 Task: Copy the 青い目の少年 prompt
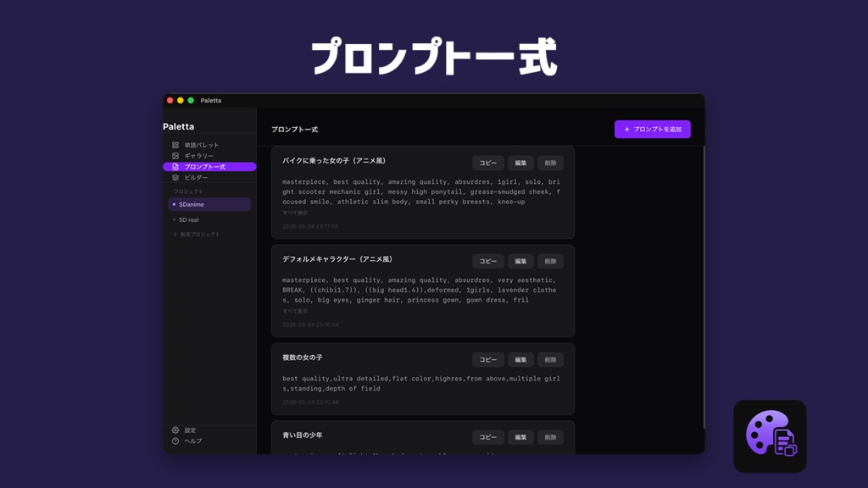tap(487, 437)
